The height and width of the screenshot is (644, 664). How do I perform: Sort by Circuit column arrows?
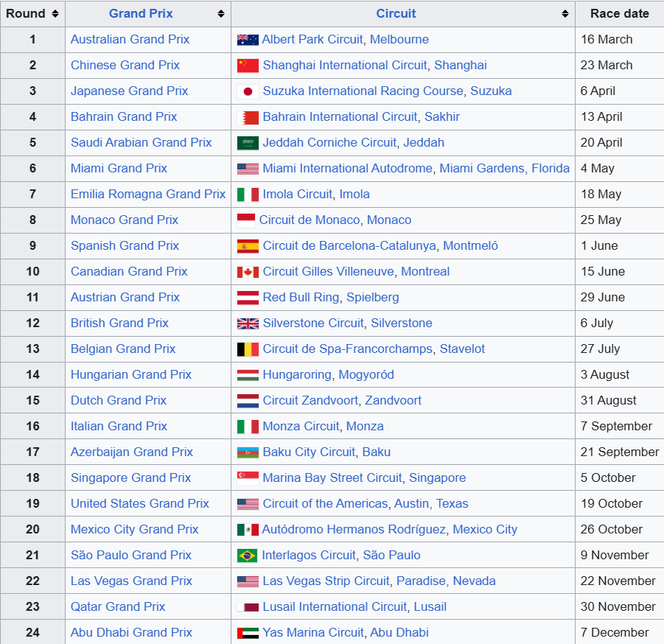coord(565,13)
